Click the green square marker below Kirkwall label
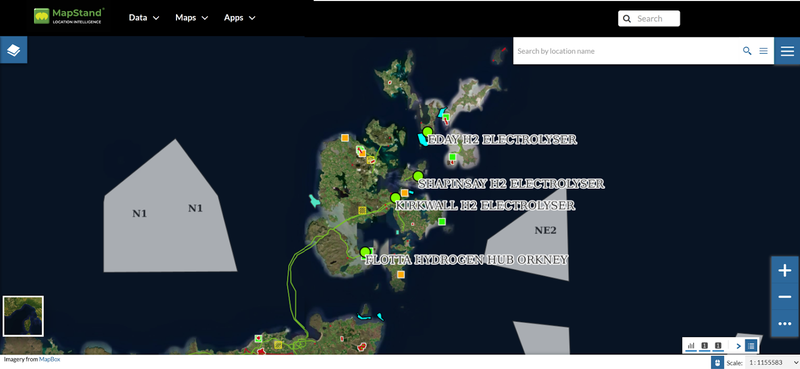Screen dimensions: 800x369 click(x=442, y=221)
